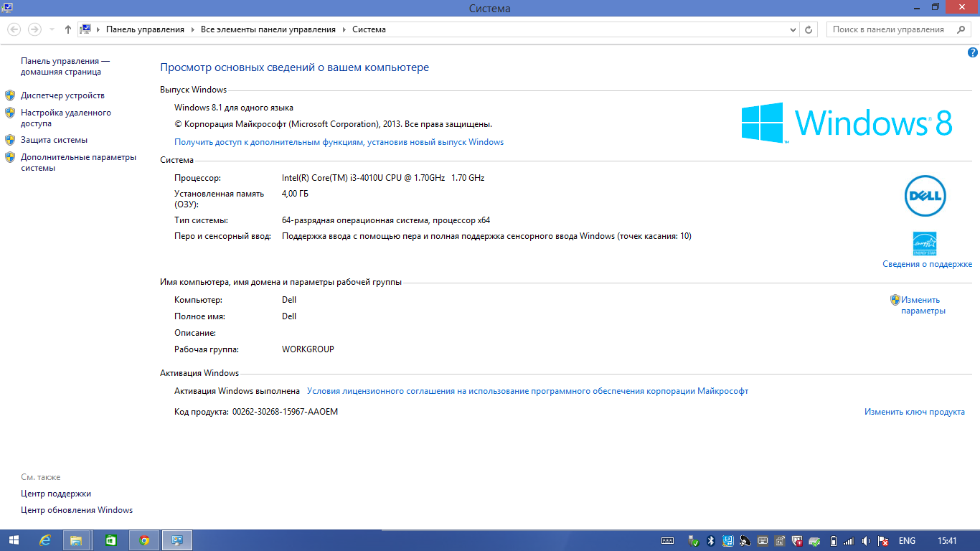This screenshot has height=551, width=980.
Task: Click the security shield alert tray icon
Action: click(x=797, y=541)
